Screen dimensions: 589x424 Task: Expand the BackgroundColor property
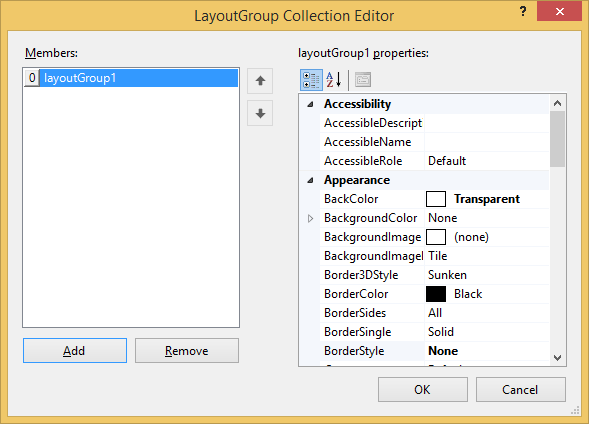[310, 218]
